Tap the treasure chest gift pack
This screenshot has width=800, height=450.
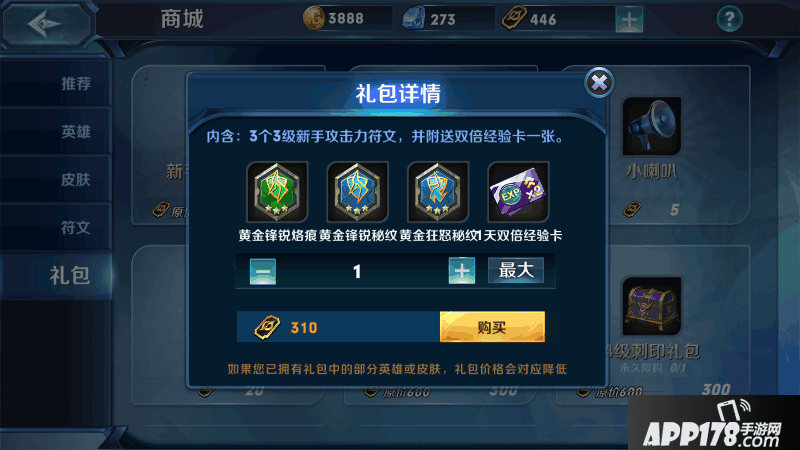tap(652, 306)
